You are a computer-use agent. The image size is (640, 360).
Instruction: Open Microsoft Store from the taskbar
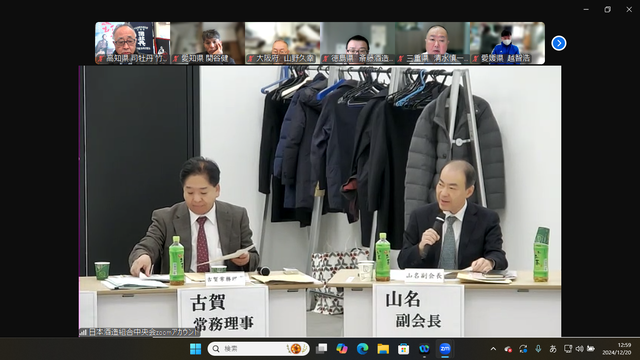tap(404, 349)
